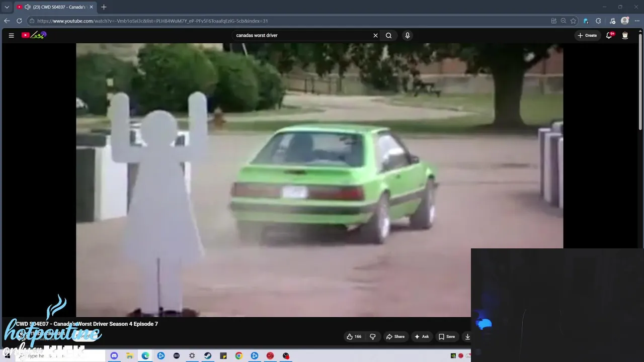Click the Windows taskbar search box
644x362 pixels.
pyautogui.click(x=60, y=355)
